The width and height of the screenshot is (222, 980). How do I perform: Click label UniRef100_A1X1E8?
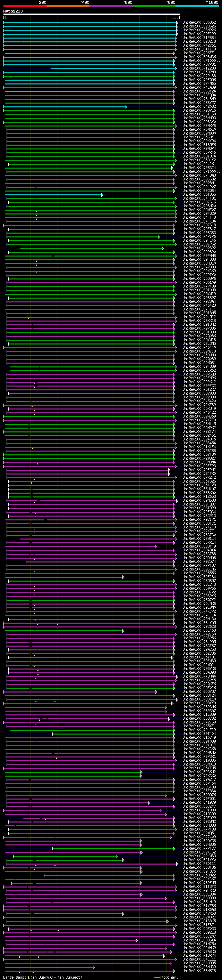coord(199,49)
